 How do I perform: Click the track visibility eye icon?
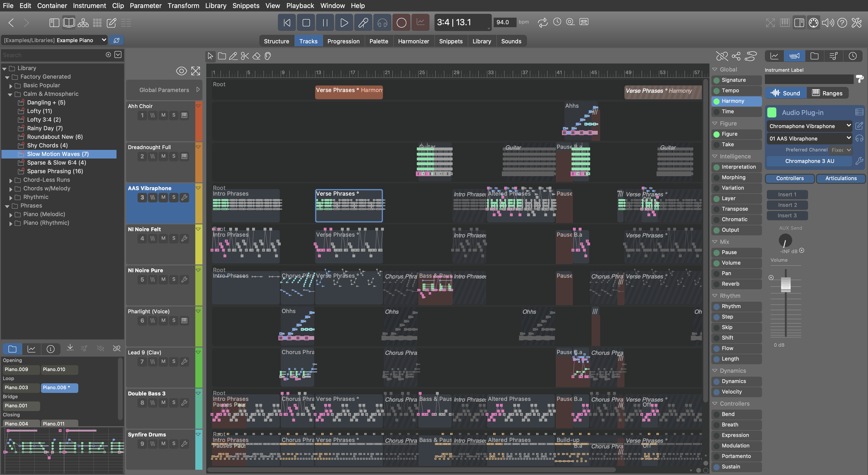click(181, 71)
